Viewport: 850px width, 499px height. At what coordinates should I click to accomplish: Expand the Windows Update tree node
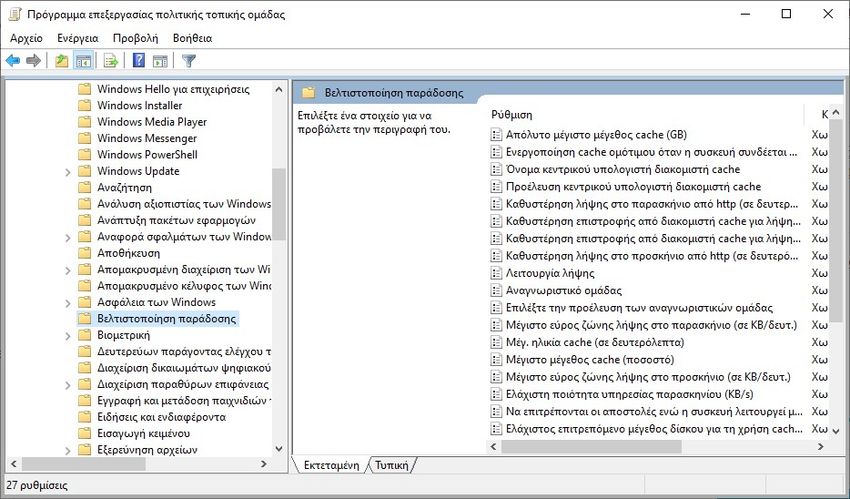pyautogui.click(x=68, y=172)
